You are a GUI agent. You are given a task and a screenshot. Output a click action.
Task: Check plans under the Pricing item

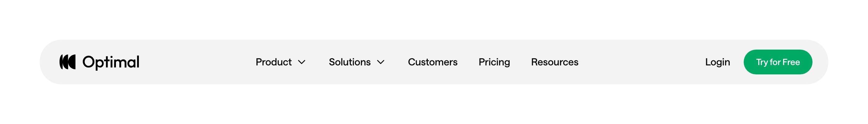tap(494, 62)
